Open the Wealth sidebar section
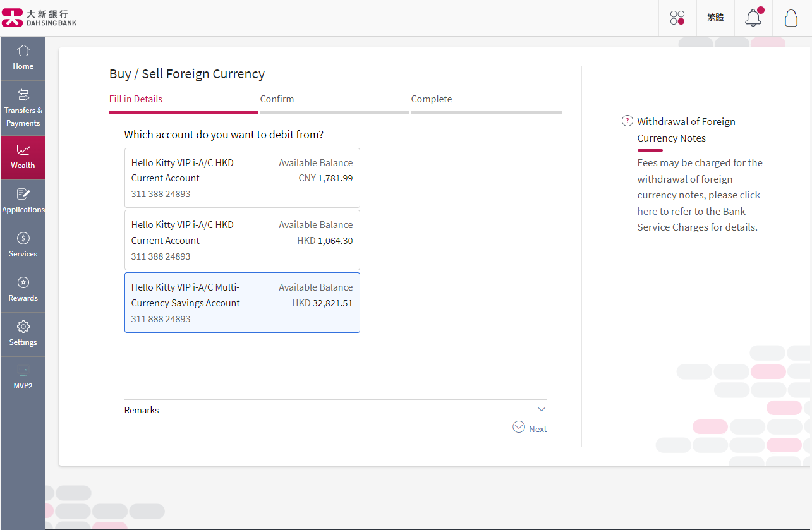Viewport: 812px width, 530px height. pyautogui.click(x=23, y=157)
